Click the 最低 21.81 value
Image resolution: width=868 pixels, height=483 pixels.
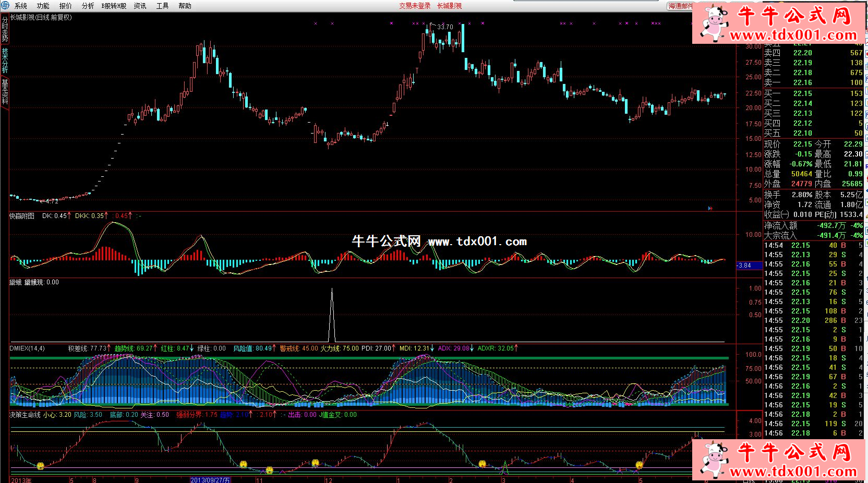(x=853, y=164)
